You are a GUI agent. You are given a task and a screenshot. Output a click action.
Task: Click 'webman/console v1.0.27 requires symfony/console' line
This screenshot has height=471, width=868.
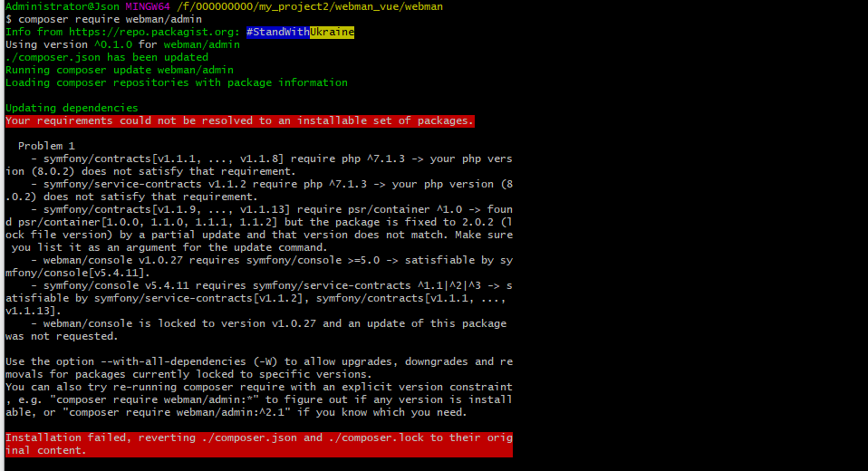point(272,260)
